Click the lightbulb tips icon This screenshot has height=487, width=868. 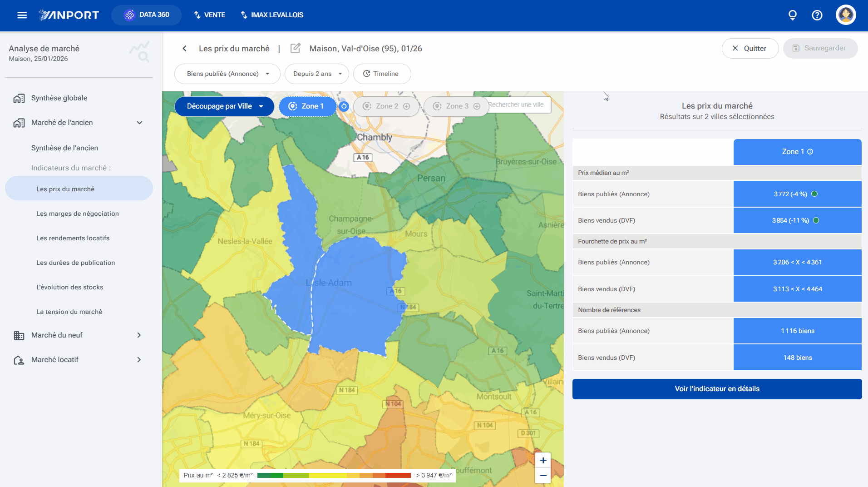click(793, 15)
